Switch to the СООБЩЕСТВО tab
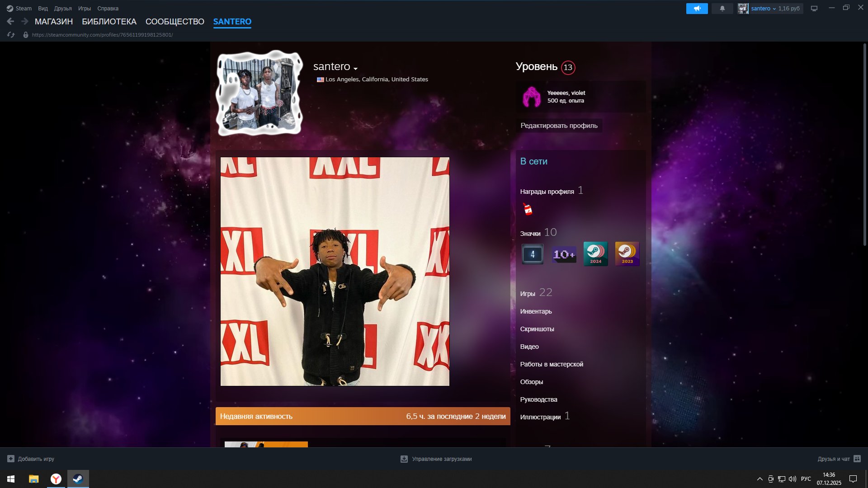 [175, 21]
